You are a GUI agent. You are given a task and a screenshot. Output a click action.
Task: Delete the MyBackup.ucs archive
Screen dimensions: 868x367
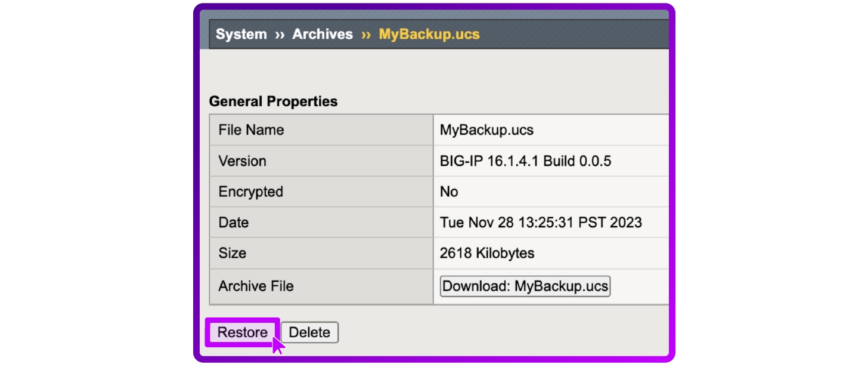click(x=309, y=332)
